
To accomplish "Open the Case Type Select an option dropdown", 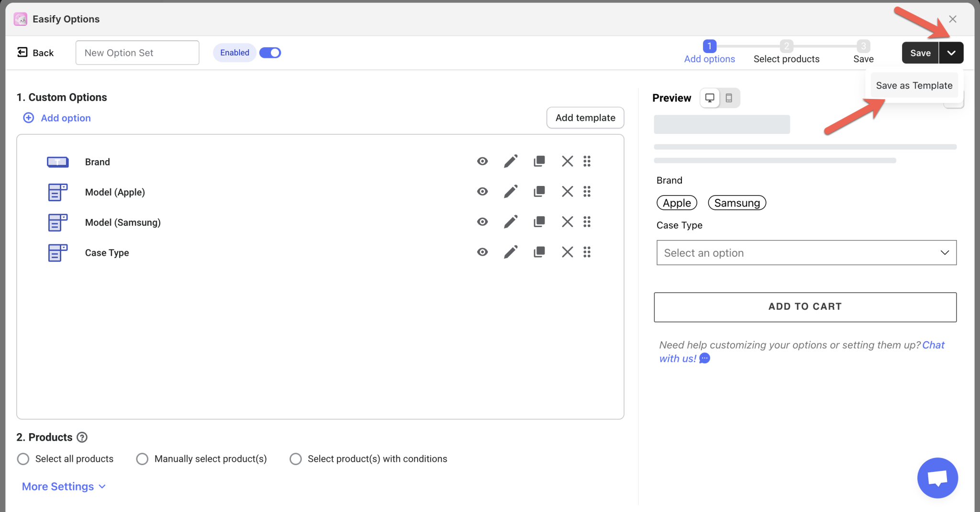I will [805, 252].
